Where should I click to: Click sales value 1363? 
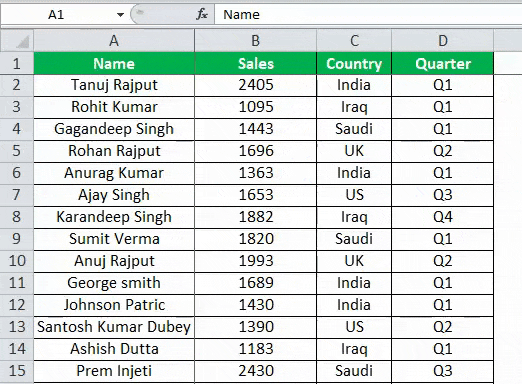256,173
